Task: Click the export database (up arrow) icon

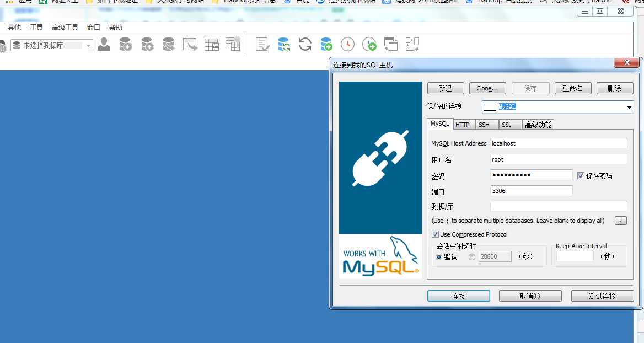Action: (147, 44)
